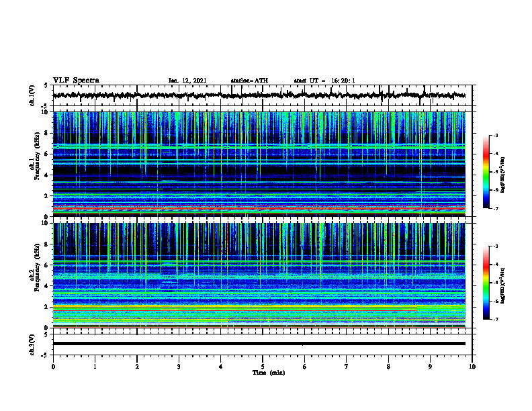Click the "ch.1(V)" waveform axis label
This screenshot has width=532, height=411.
(x=32, y=95)
